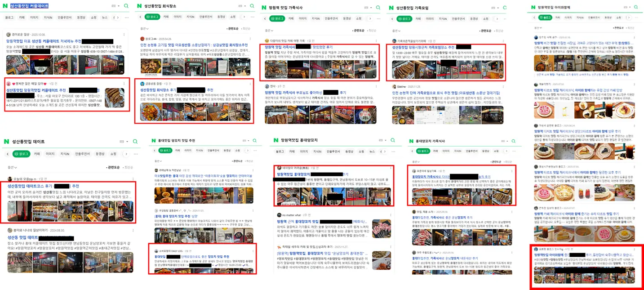This screenshot has width=644, height=290.
Task: Click tab scroll-right arrow in 성산동맛집 데이트 panel
Action: coord(127,154)
